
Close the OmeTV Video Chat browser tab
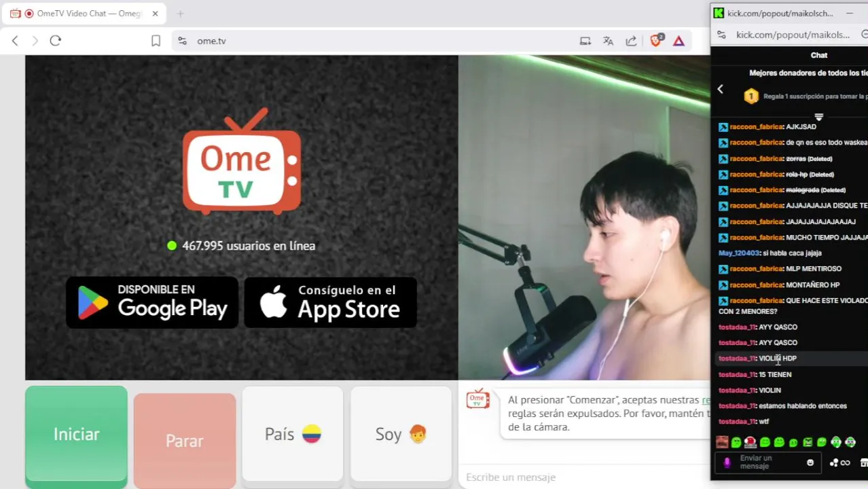155,14
